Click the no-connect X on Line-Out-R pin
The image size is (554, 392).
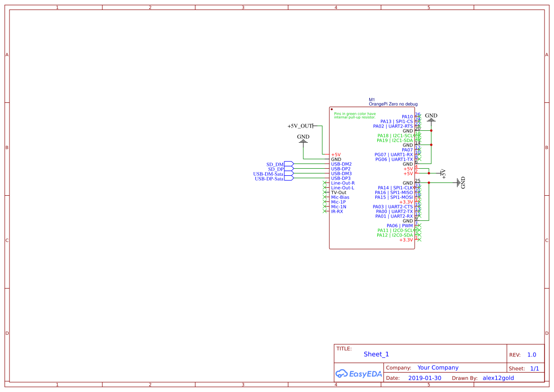[325, 183]
